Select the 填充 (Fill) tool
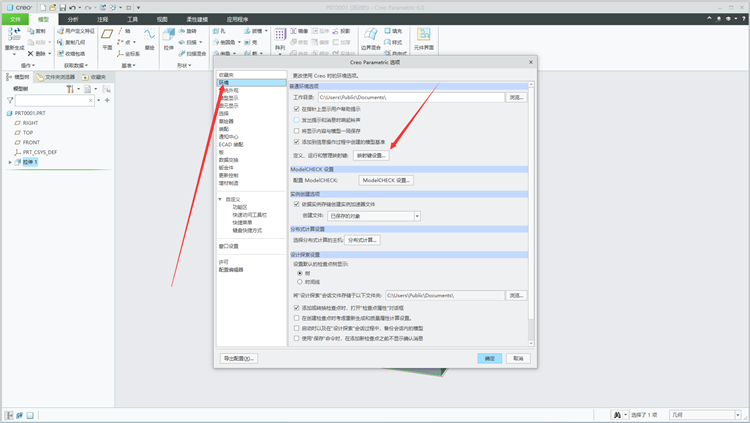 [393, 31]
